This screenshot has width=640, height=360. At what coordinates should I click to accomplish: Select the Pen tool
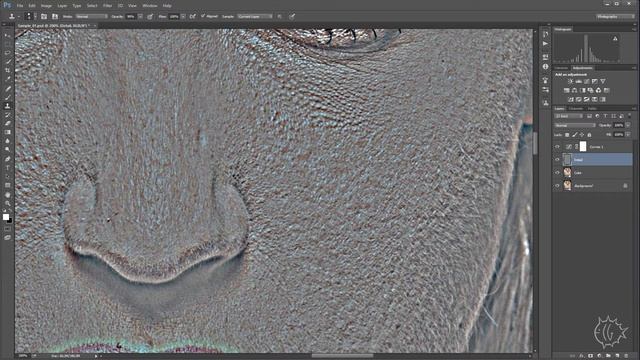pos(7,159)
